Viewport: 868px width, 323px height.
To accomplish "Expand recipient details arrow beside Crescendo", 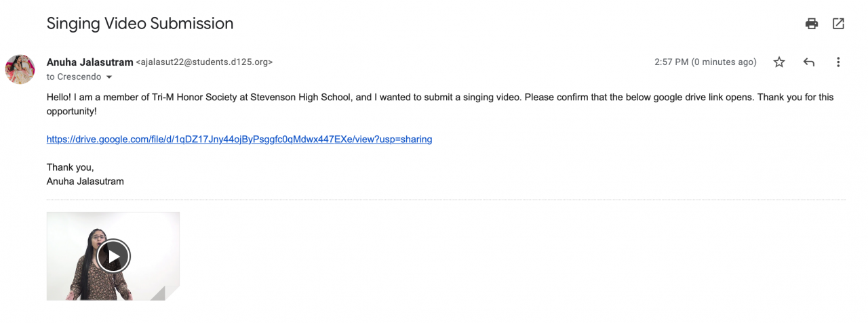I will click(x=109, y=77).
